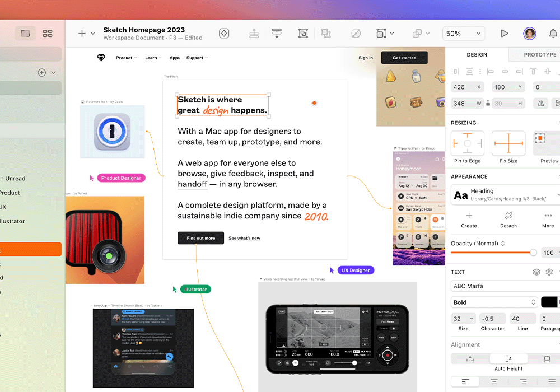
Task: Open the black text color swatch
Action: 549,302
